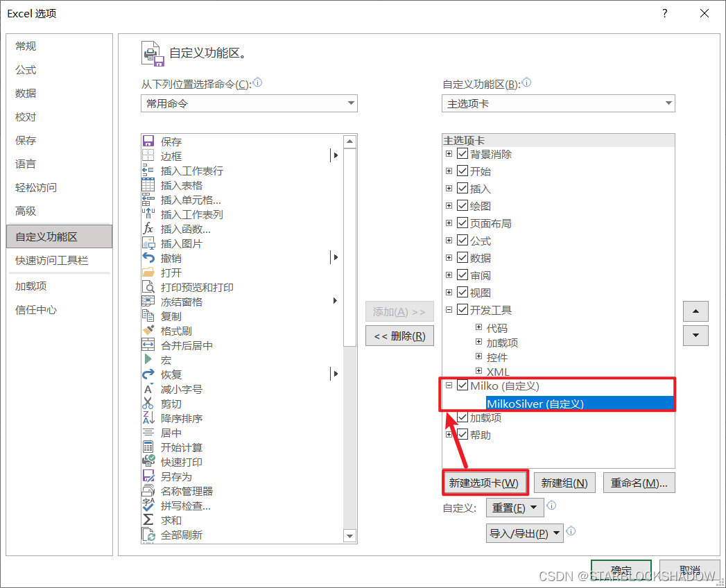
Task: Toggle the 页面布局 tab checkbox
Action: click(462, 223)
